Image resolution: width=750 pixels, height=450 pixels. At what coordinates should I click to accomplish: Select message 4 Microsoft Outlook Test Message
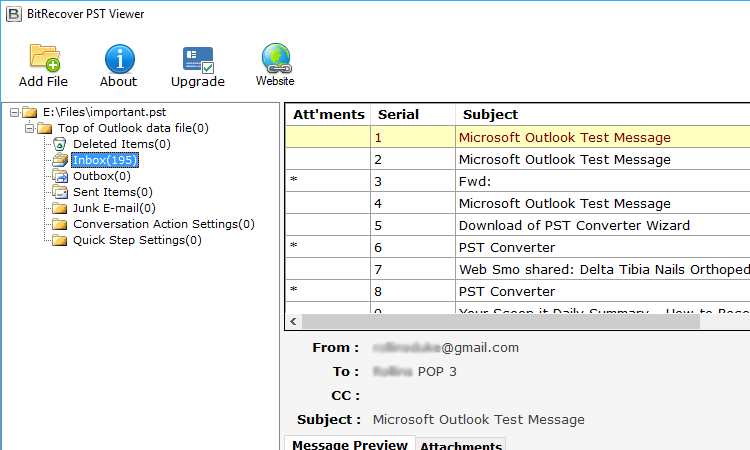click(x=518, y=203)
